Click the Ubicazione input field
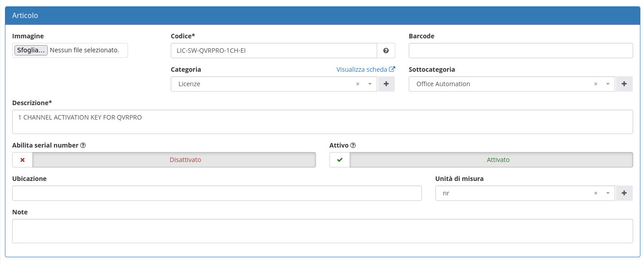644x264 pixels. click(x=217, y=193)
